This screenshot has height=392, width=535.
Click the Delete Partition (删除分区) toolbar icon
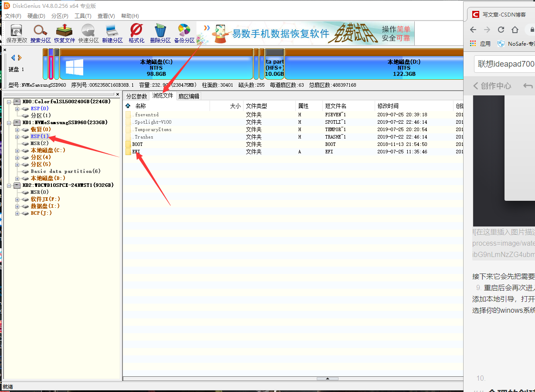pos(160,34)
